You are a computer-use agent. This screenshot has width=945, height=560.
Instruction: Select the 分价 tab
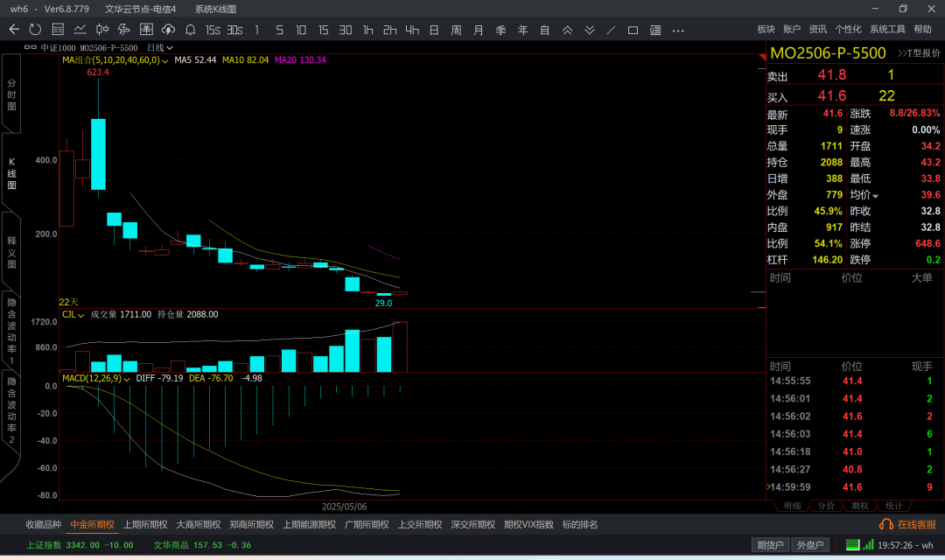point(826,506)
